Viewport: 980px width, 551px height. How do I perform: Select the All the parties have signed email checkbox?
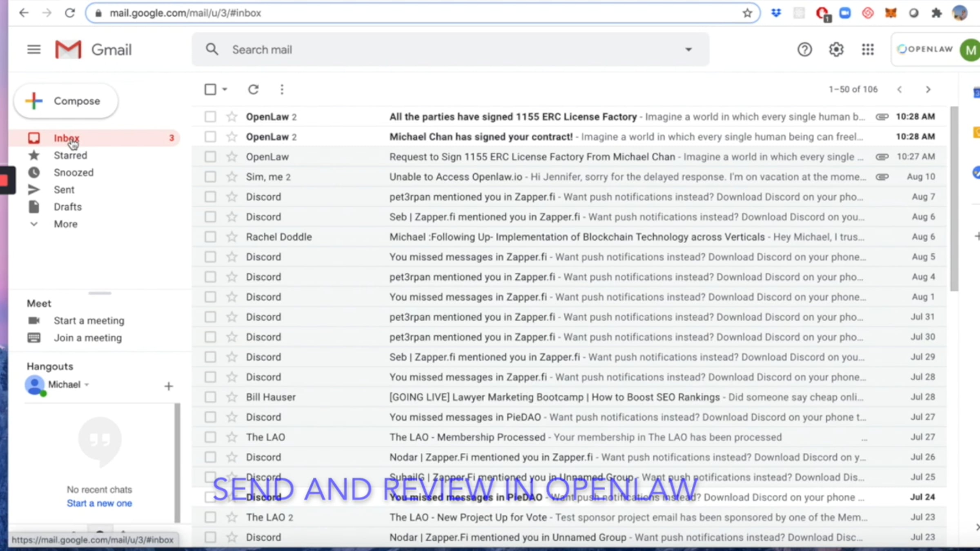click(x=210, y=117)
